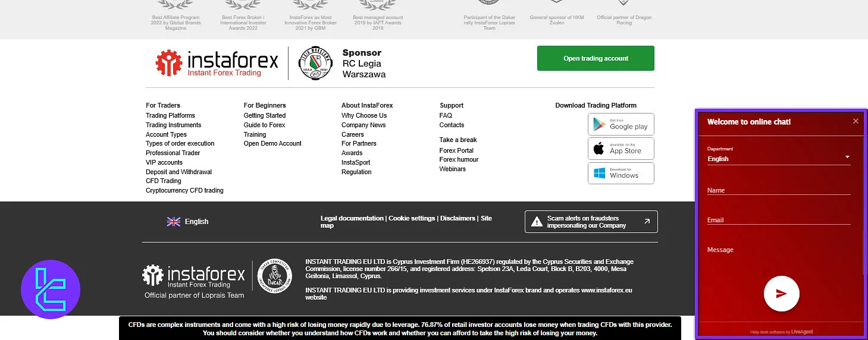Click Official partner of Loprais Team text
Viewport: 868px width, 340px height.
pos(194,295)
